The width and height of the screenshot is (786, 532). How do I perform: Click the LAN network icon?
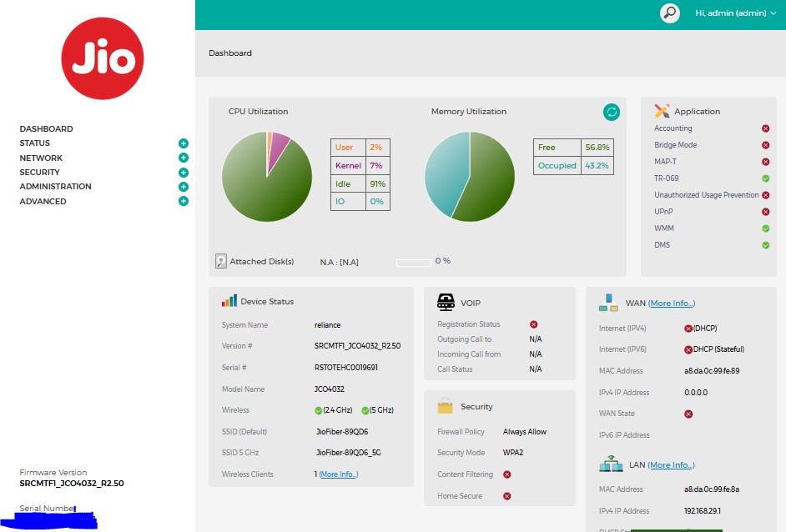pos(611,464)
